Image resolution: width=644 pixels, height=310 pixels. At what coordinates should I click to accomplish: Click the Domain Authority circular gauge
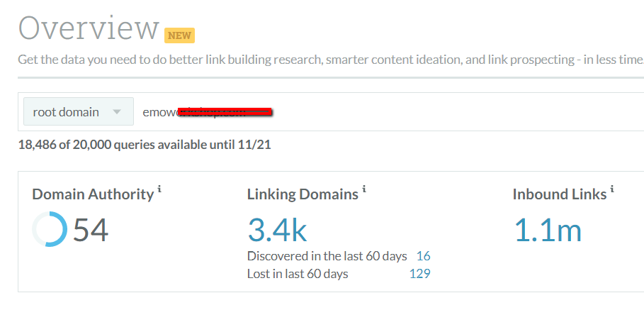pos(50,231)
